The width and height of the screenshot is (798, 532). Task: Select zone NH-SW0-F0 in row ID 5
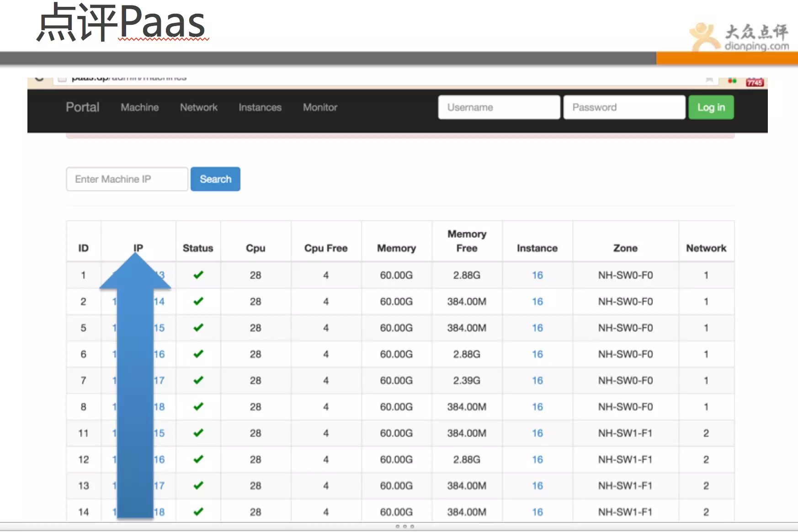point(625,328)
